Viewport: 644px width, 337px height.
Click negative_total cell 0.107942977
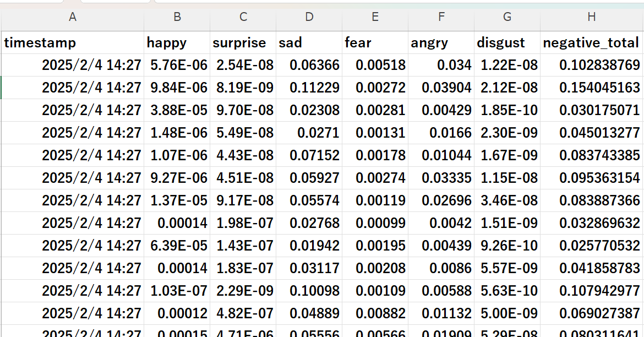(592, 291)
